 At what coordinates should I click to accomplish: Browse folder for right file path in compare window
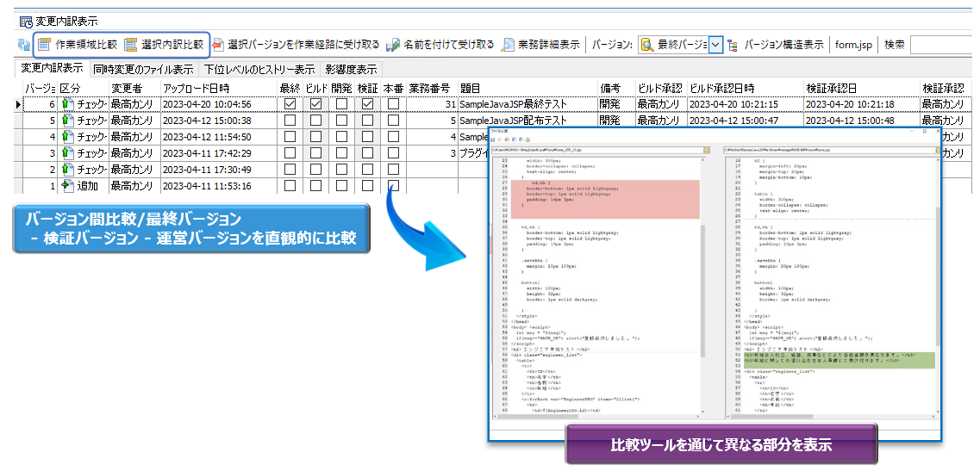click(938, 150)
